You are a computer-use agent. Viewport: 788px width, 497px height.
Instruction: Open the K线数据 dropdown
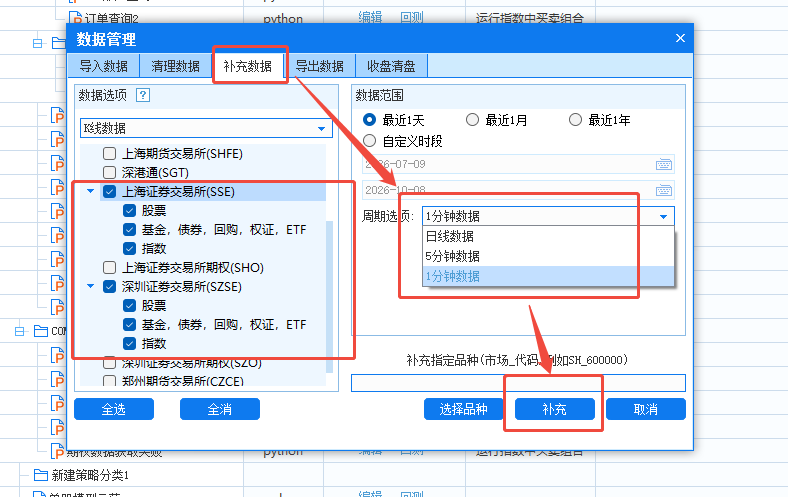(206, 128)
